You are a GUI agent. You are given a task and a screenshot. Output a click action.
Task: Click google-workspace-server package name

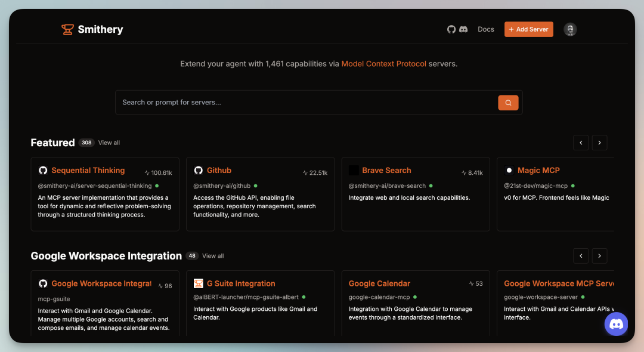tap(540, 297)
